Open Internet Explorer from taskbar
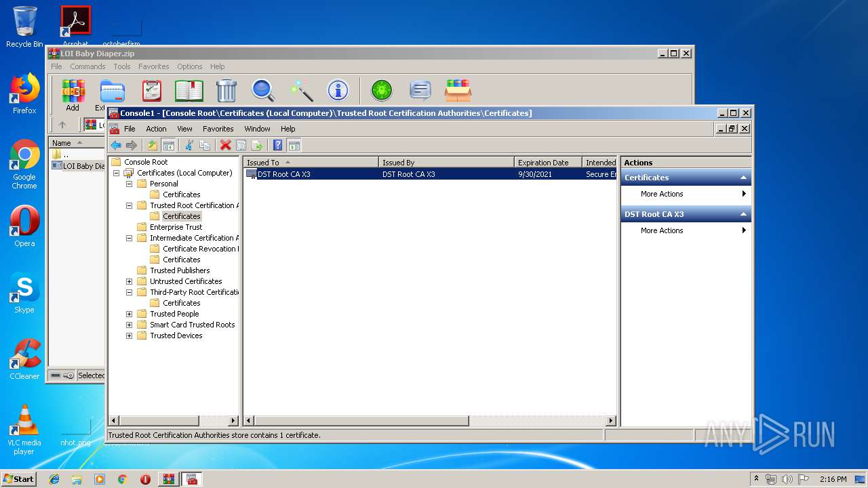This screenshot has width=868, height=488. click(54, 479)
